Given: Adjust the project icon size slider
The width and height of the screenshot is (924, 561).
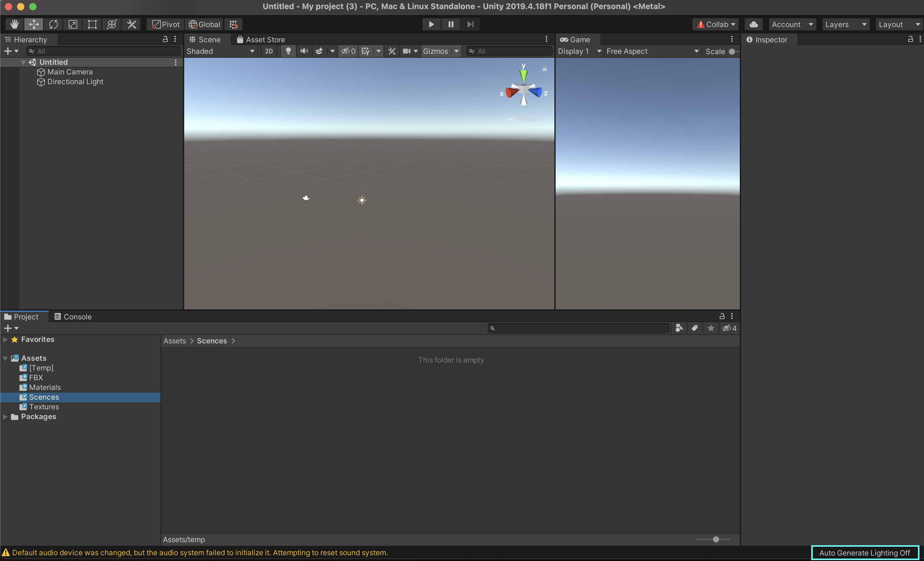Looking at the screenshot, I should [x=716, y=539].
